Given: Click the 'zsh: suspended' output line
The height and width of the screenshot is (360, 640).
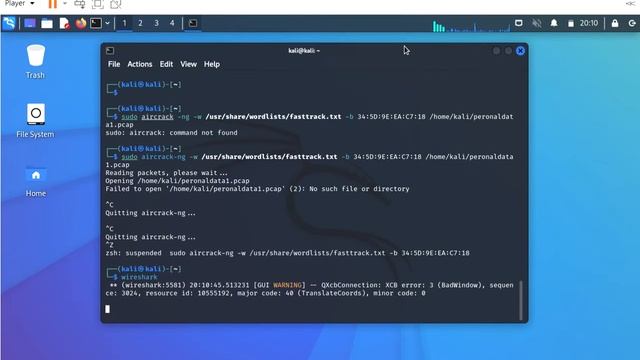Looking at the screenshot, I should [287, 253].
